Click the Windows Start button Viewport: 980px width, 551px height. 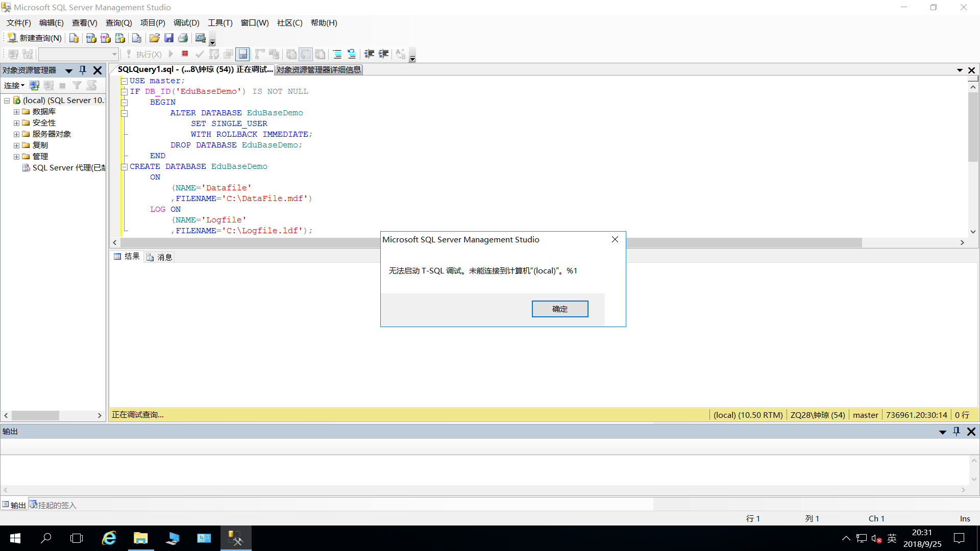click(15, 538)
